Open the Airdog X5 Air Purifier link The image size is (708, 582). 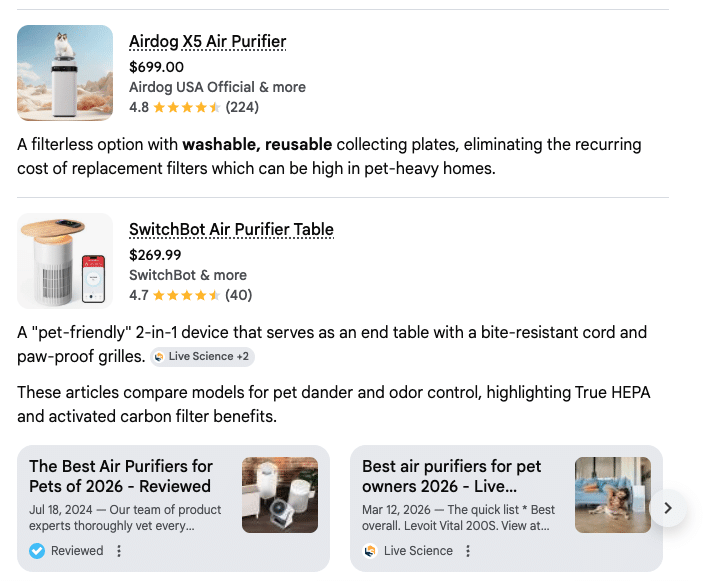[207, 42]
